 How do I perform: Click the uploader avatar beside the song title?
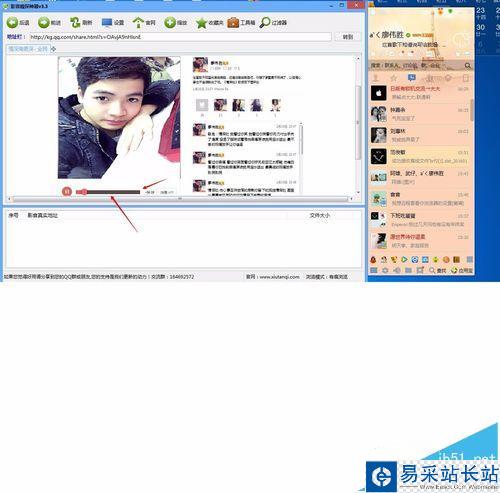point(200,64)
